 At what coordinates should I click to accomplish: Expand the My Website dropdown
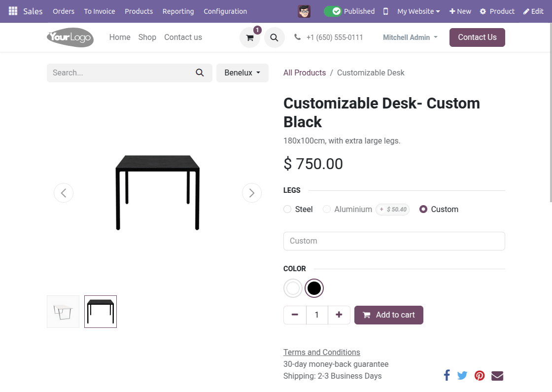(x=417, y=11)
